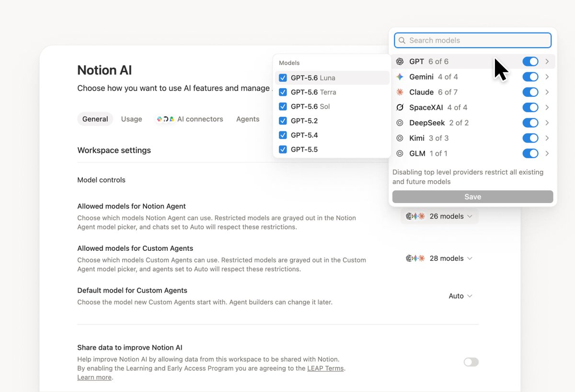This screenshot has width=575, height=392.
Task: Uncheck the GPT-5.5 model checkbox
Action: pos(283,149)
